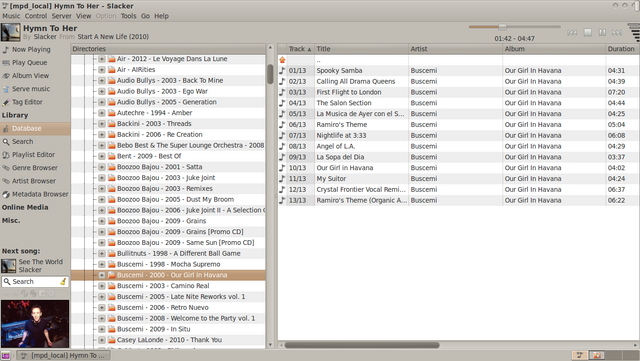This screenshot has height=361, width=640.
Task: Select Air - AIRities folder
Action: pyautogui.click(x=136, y=70)
